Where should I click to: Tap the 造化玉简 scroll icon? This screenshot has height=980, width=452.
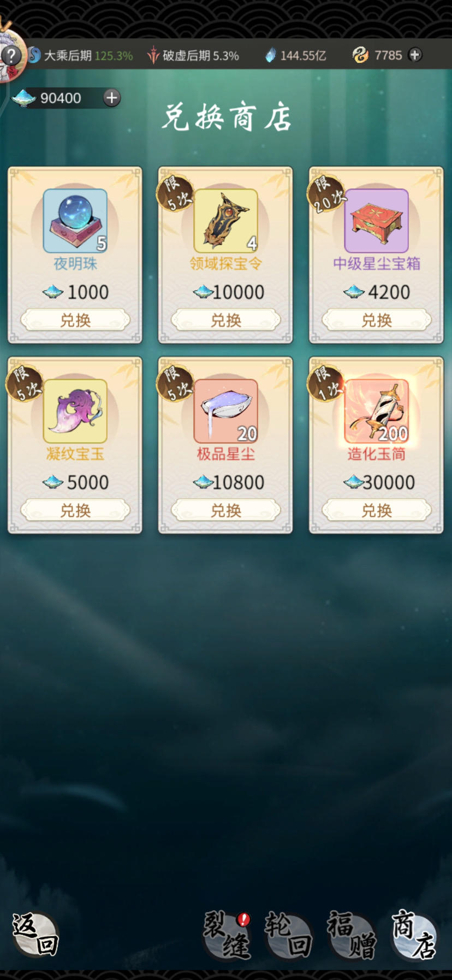pos(377,411)
